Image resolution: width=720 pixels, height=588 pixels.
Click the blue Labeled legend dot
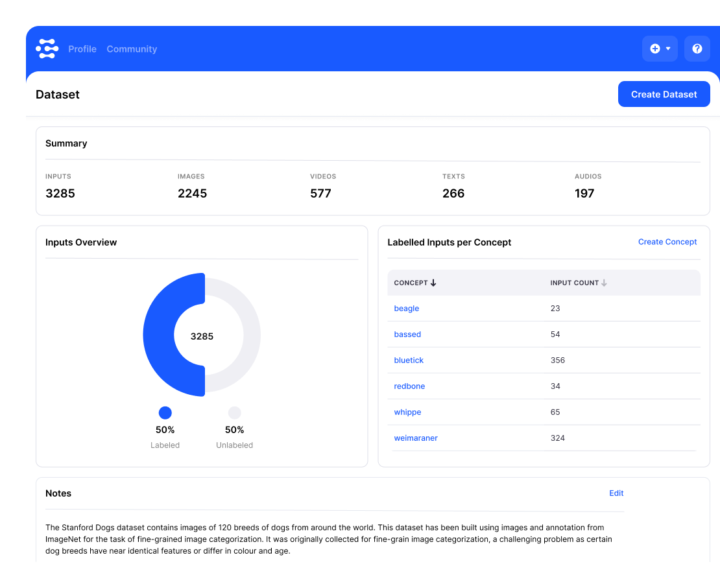[x=165, y=413]
